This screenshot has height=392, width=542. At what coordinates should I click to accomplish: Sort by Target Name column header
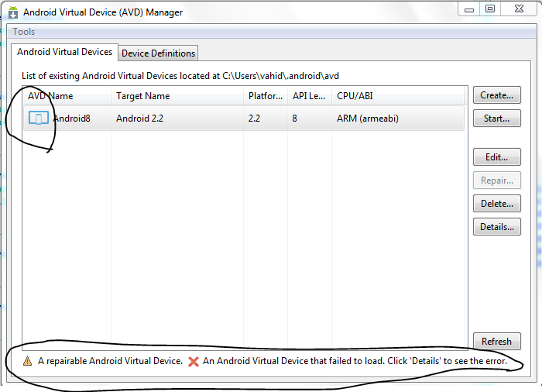(177, 96)
